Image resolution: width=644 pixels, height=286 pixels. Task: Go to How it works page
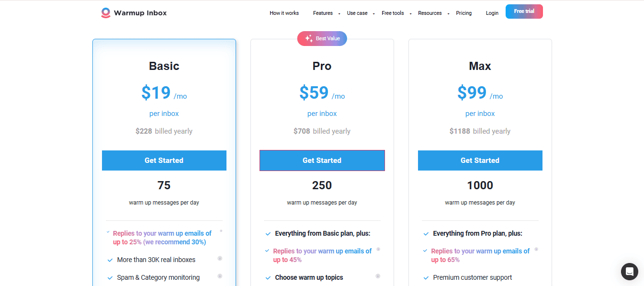[x=284, y=13]
